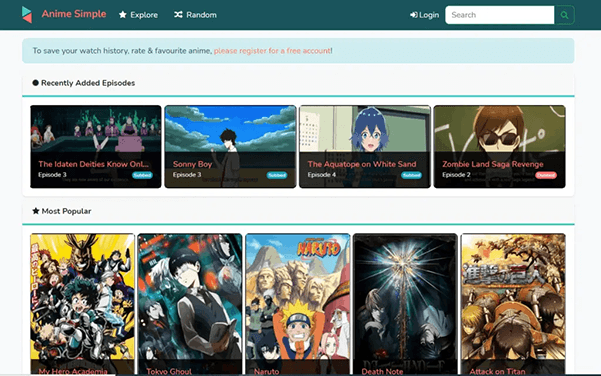Screen dimensions: 601x376
Task: Click the magnifier search button
Action: tap(564, 15)
